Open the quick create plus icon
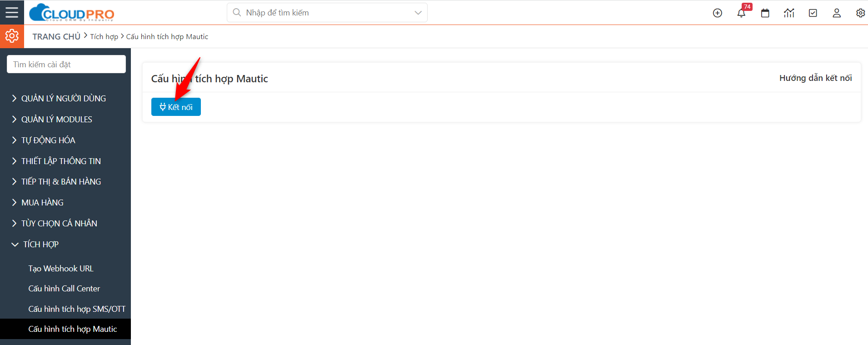The image size is (868, 345). click(x=718, y=13)
